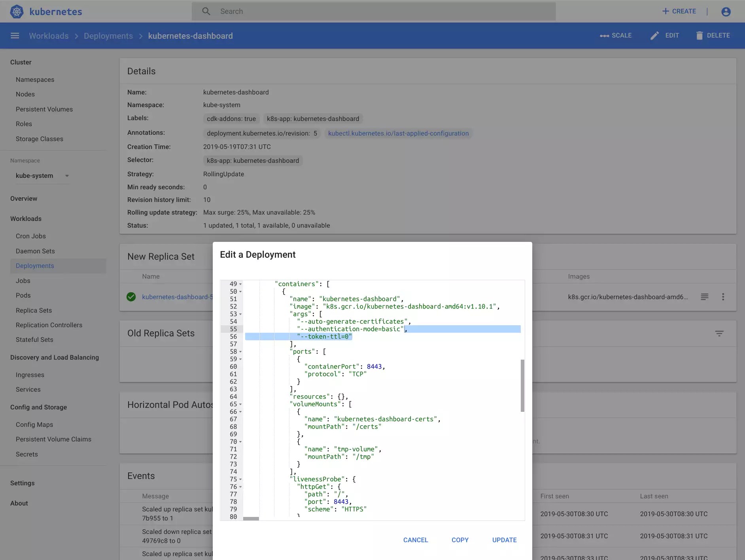Open Config Maps in the sidebar
Screen dimensions: 745x560
pos(34,424)
